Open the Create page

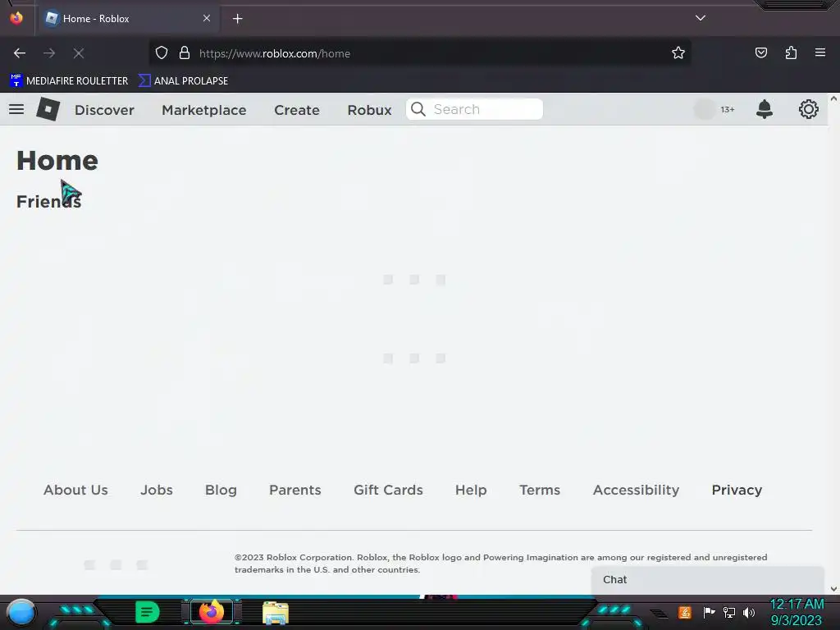click(x=297, y=110)
